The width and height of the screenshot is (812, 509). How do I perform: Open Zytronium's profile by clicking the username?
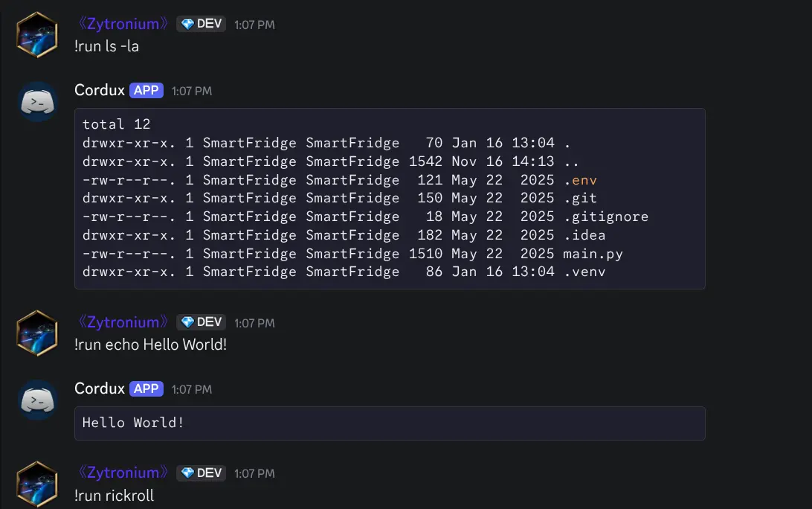tap(122, 23)
